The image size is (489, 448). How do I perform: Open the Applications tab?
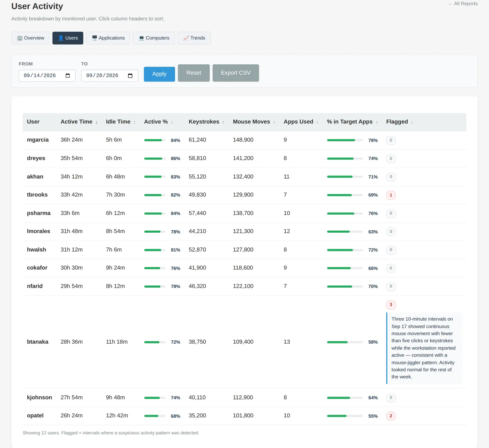108,38
